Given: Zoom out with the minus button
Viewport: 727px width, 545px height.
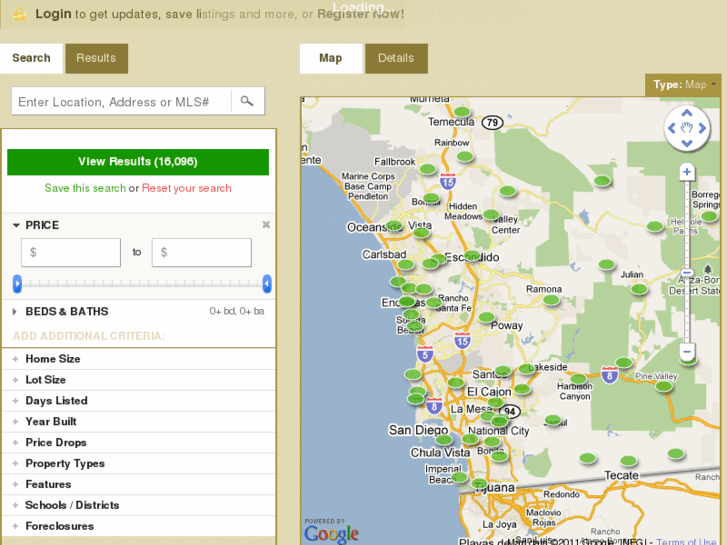Looking at the screenshot, I should point(687,351).
